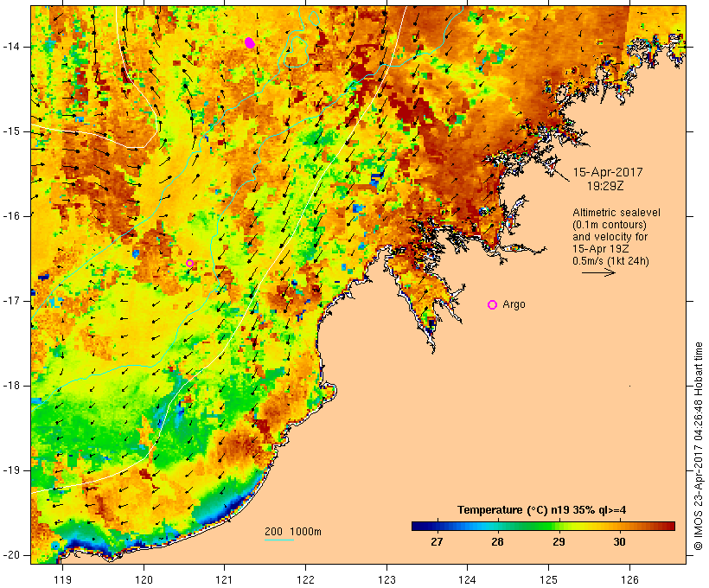
Task: Click the longitude axis label '123'
Action: coord(386,580)
